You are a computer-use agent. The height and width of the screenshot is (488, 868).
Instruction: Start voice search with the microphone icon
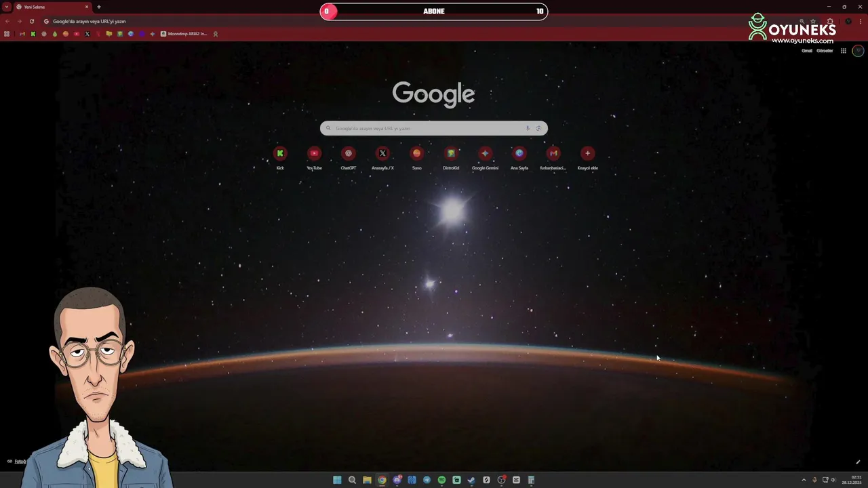[528, 128]
